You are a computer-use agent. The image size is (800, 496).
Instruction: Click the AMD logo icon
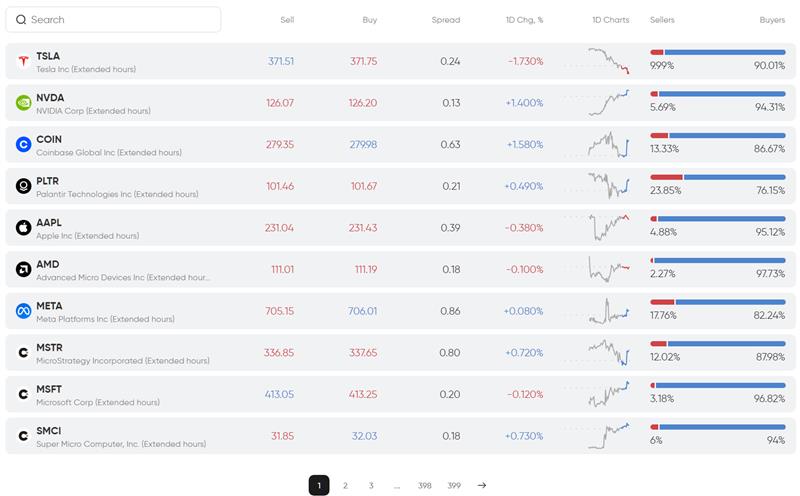(23, 269)
